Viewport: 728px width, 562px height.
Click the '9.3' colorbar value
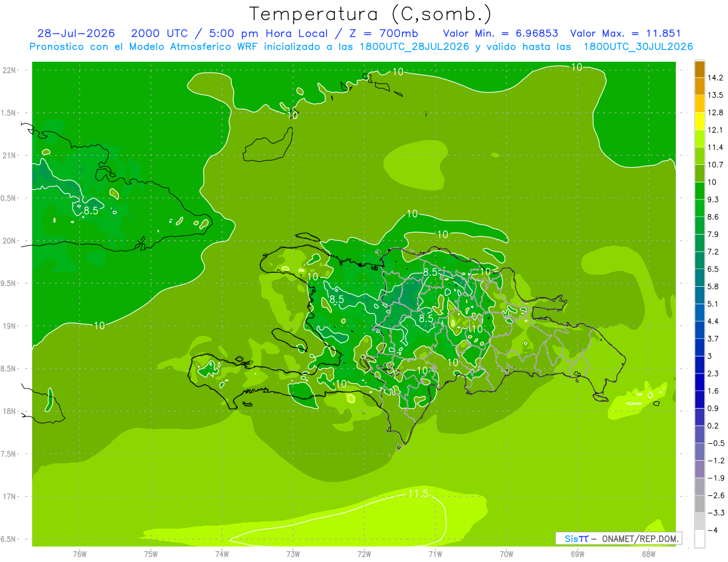pos(713,199)
